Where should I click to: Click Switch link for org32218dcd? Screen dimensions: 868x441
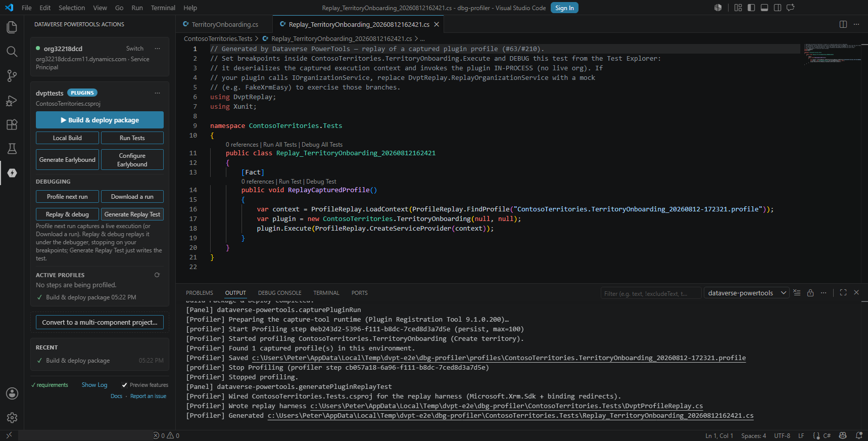[135, 49]
